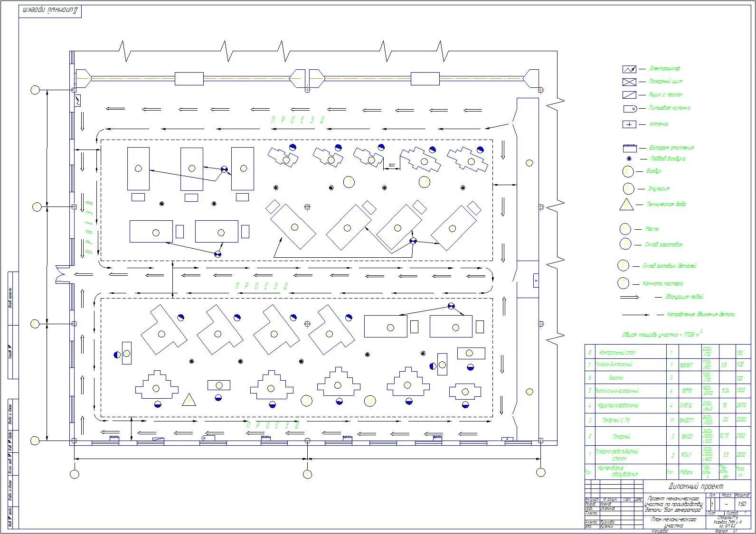Click the Кулемин name in title block

[x=608, y=527]
